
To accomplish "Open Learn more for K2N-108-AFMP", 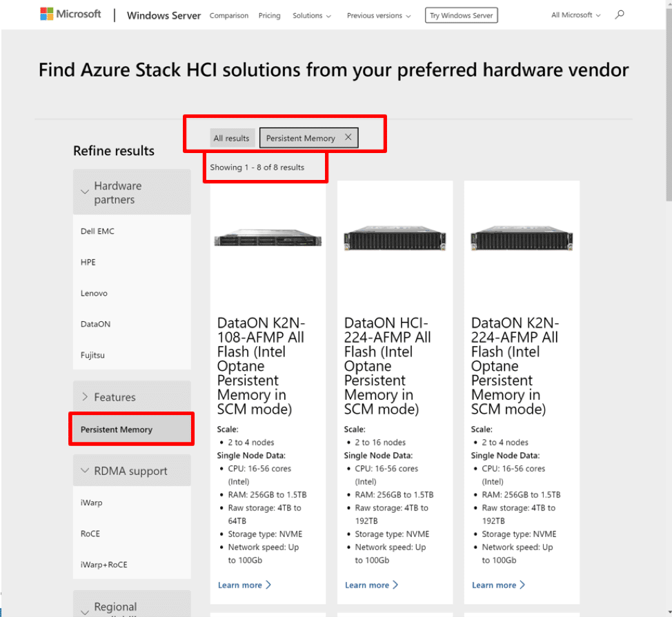I will click(244, 585).
